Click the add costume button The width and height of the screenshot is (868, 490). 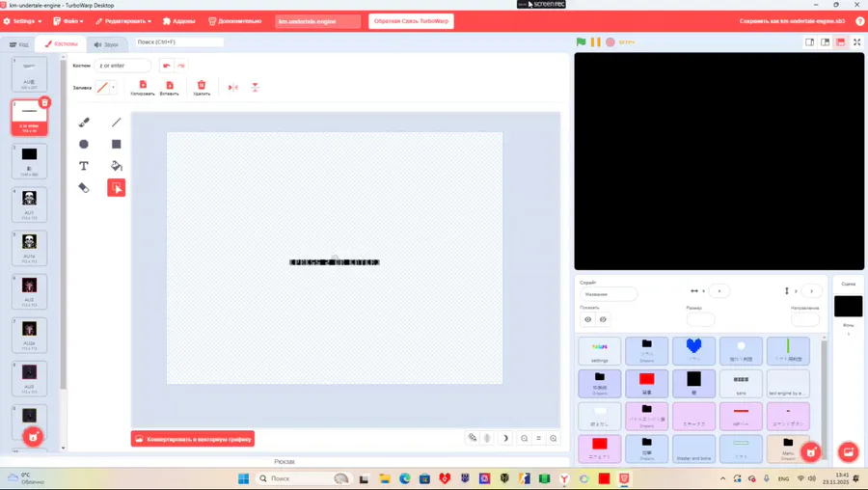click(33, 437)
